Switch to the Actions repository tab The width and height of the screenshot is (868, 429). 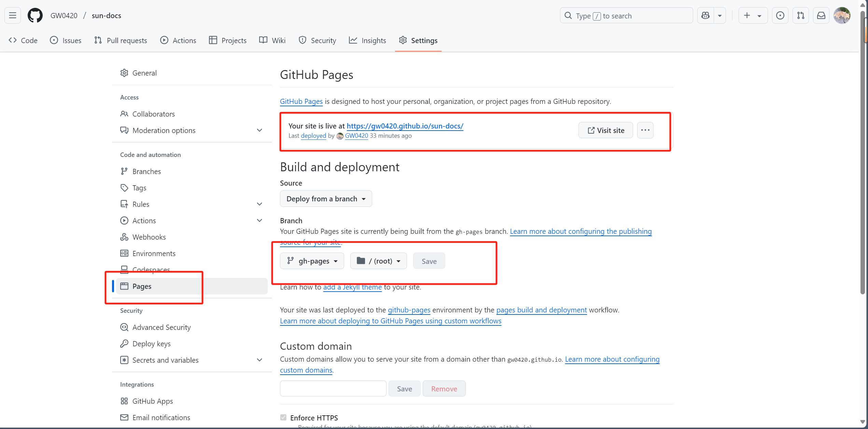[178, 40]
